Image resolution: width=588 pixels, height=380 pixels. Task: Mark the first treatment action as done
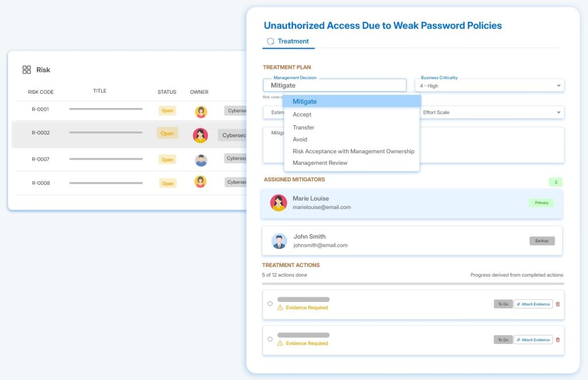[270, 304]
